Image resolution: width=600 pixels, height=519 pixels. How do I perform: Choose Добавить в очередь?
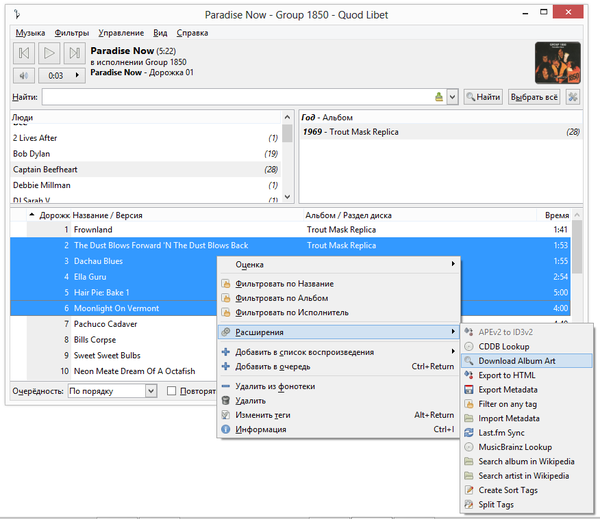coord(339,366)
